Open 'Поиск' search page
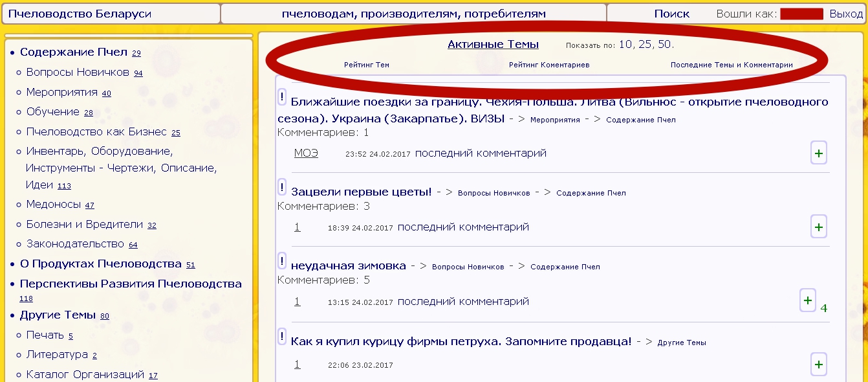This screenshot has width=868, height=382. click(x=671, y=14)
